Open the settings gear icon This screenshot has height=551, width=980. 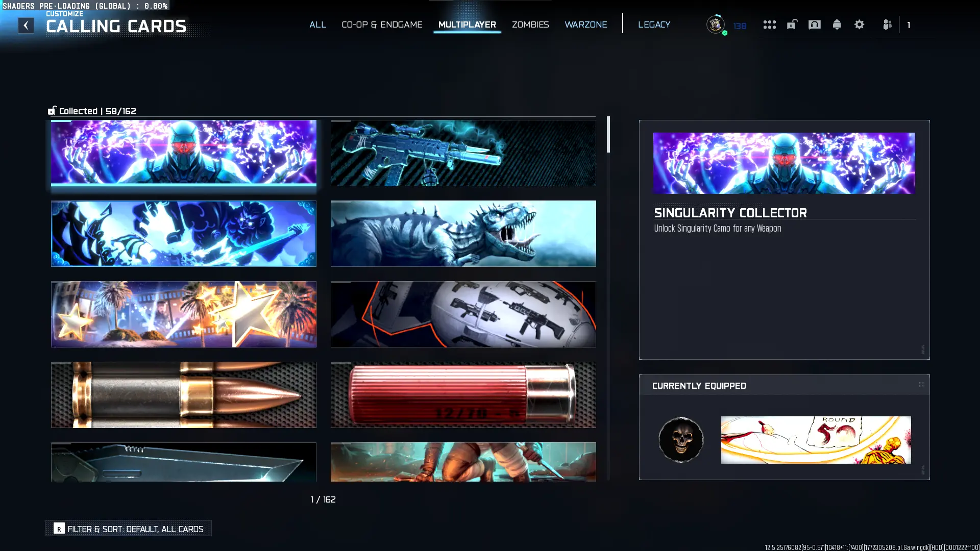click(x=859, y=24)
